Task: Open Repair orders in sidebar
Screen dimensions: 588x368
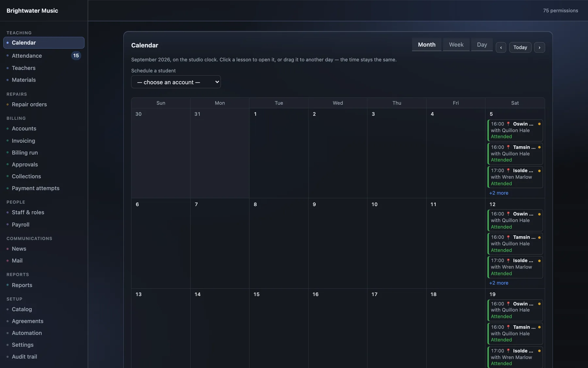Action: (44, 104)
